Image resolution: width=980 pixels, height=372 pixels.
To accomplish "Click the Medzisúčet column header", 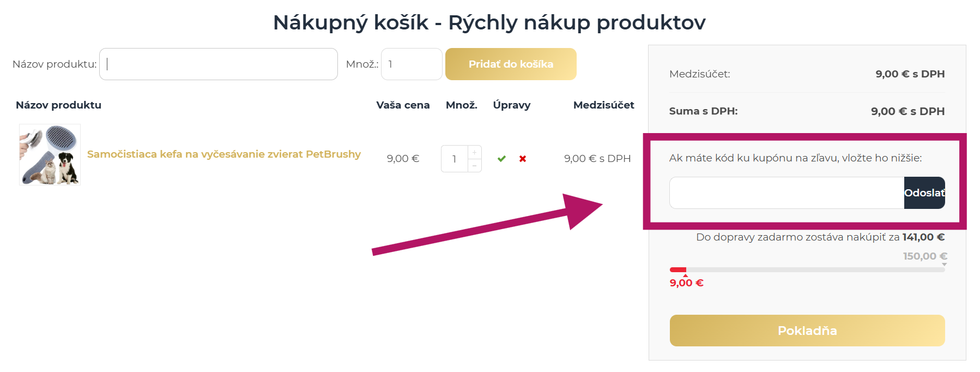I will (603, 105).
